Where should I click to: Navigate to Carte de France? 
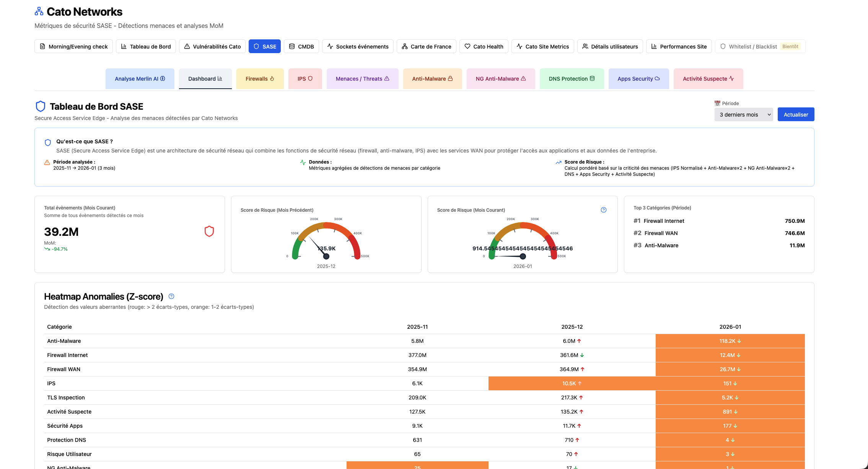coord(426,46)
